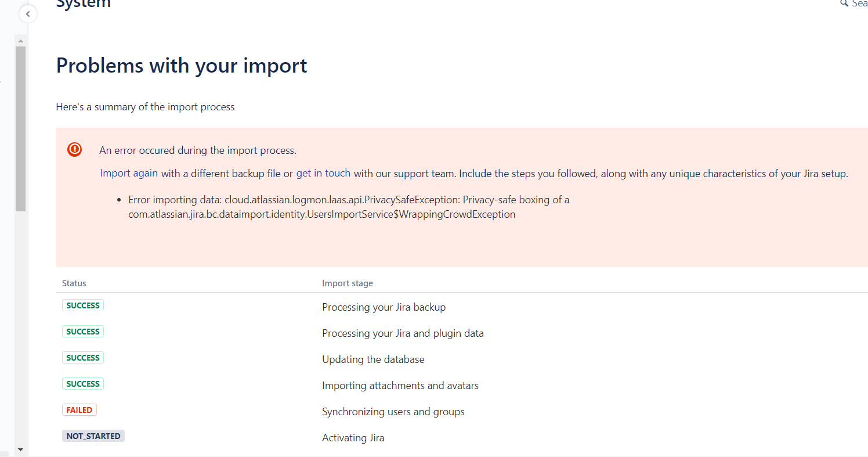Click the NOT_STARTED status badge
Image resolution: width=868 pixels, height=457 pixels.
[93, 436]
